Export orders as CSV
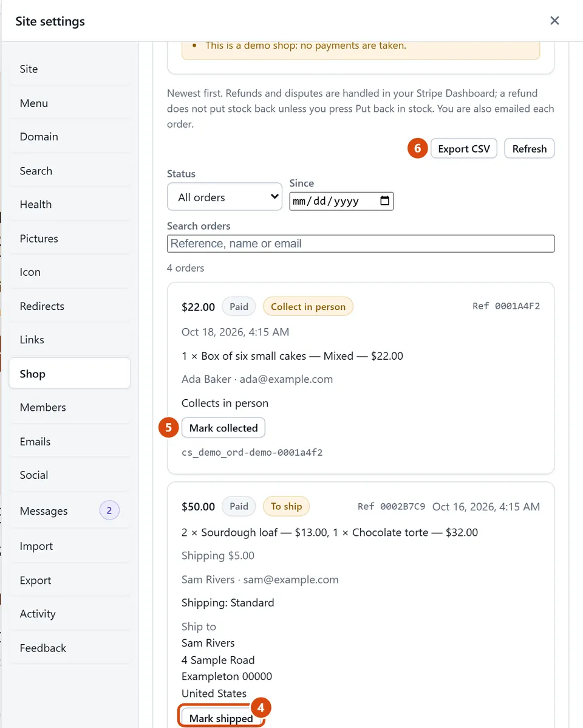The height and width of the screenshot is (728, 583). point(464,148)
